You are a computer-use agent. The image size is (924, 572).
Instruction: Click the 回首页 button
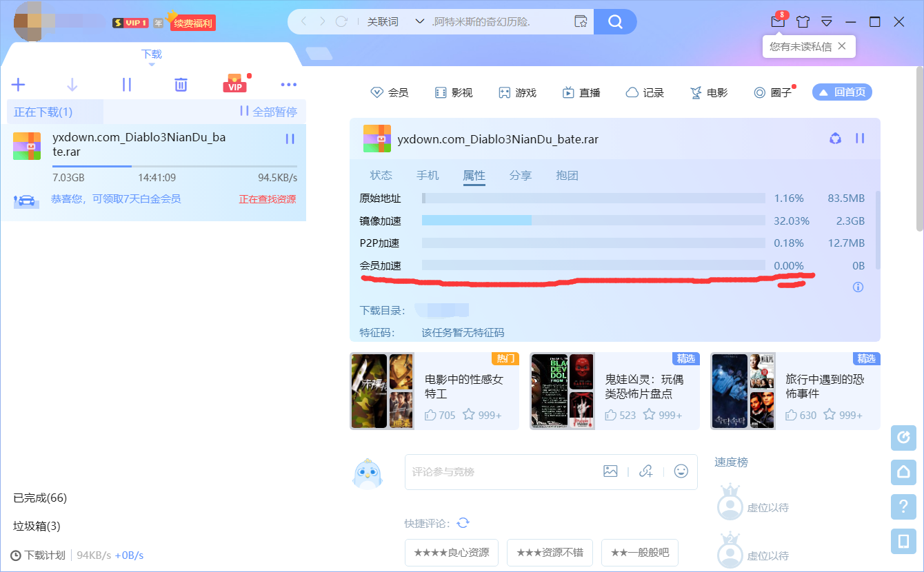point(842,92)
